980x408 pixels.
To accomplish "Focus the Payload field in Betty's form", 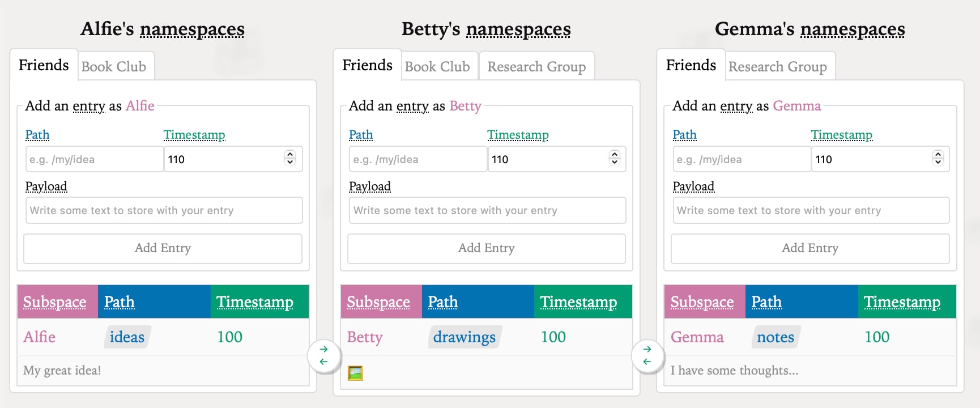I will pyautogui.click(x=487, y=210).
